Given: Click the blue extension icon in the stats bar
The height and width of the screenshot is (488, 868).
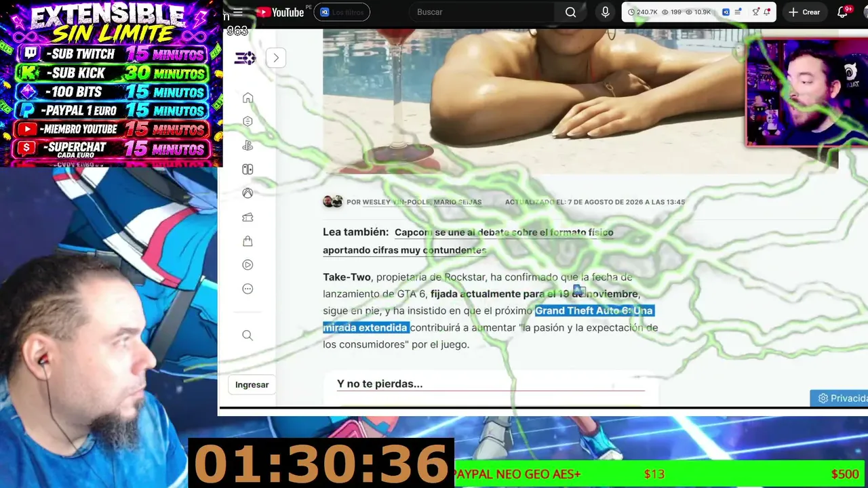Looking at the screenshot, I should pos(726,12).
